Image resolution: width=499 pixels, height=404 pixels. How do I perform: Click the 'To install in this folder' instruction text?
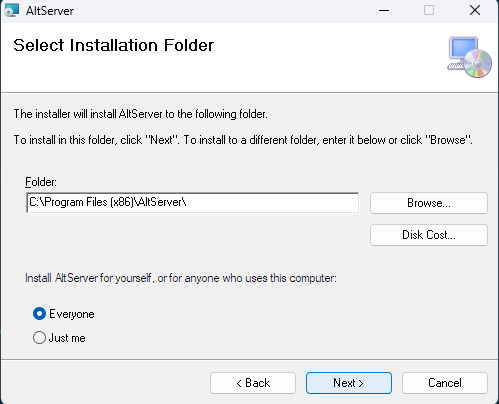pyautogui.click(x=243, y=140)
